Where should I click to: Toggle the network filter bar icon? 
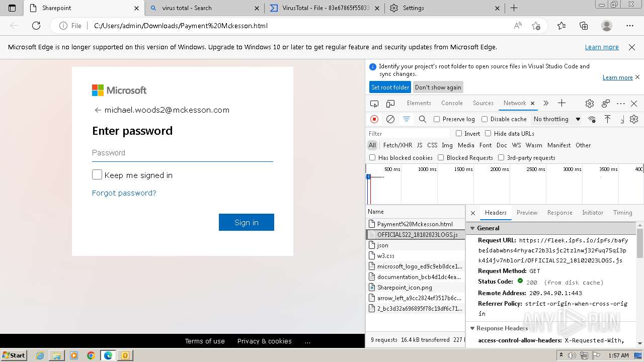pos(406,119)
